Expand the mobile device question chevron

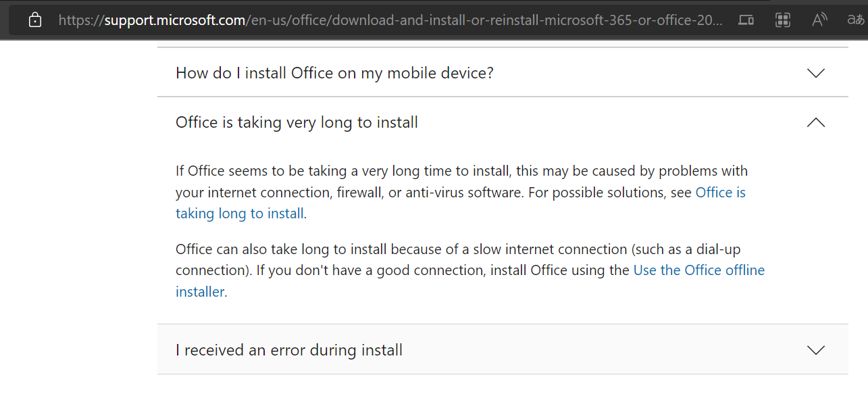point(816,73)
